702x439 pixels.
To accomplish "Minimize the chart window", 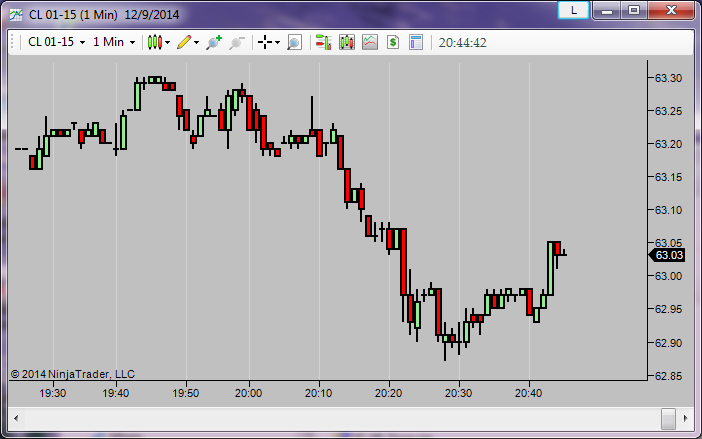I will click(x=607, y=10).
